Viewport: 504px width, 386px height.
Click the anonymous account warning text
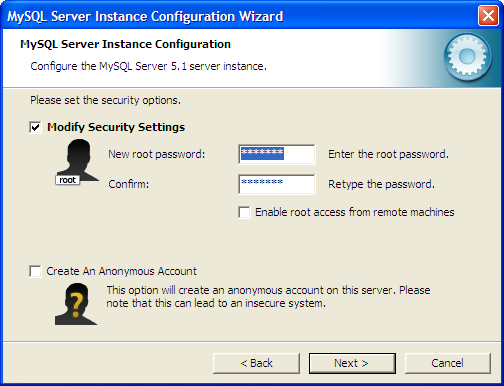coord(268,297)
